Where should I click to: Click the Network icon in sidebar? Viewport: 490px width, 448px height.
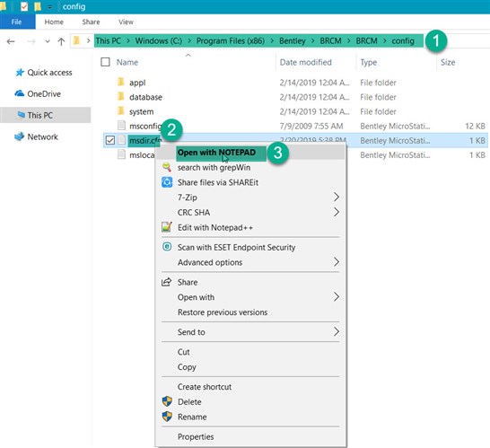[x=20, y=136]
